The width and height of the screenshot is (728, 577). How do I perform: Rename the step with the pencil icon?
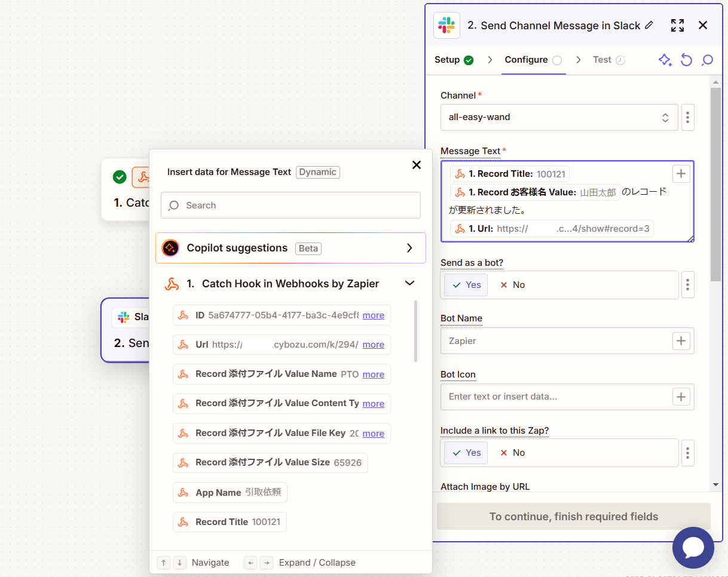point(650,25)
